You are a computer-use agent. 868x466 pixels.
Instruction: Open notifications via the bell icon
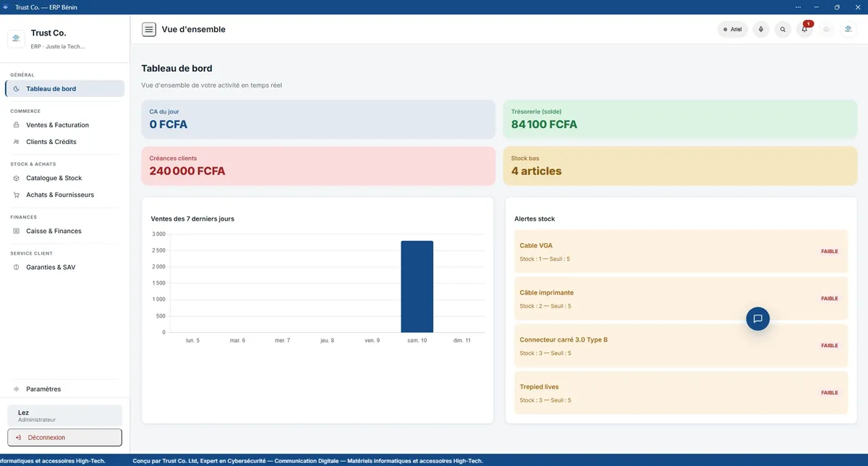click(804, 30)
